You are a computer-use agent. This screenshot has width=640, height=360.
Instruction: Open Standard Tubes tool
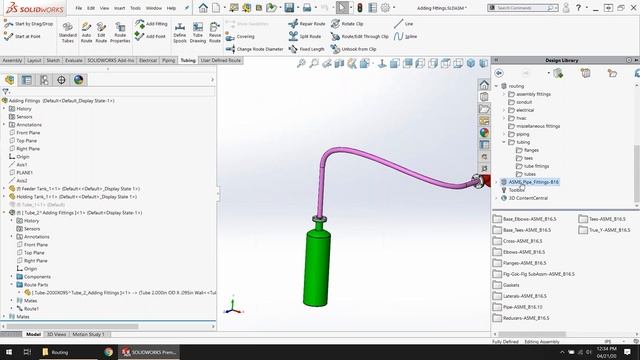coord(68,32)
